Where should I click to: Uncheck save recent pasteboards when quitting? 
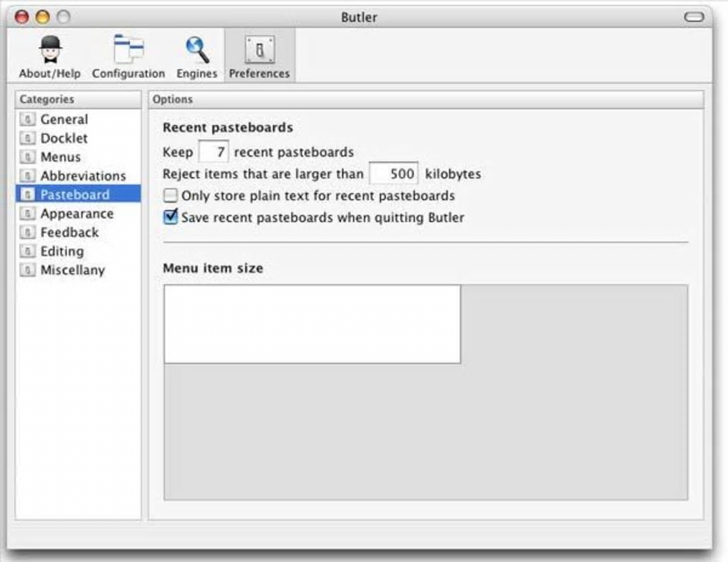tap(171, 217)
